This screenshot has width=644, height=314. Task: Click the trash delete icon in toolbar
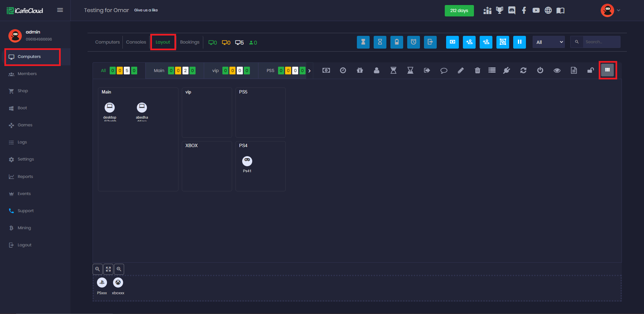tap(477, 70)
